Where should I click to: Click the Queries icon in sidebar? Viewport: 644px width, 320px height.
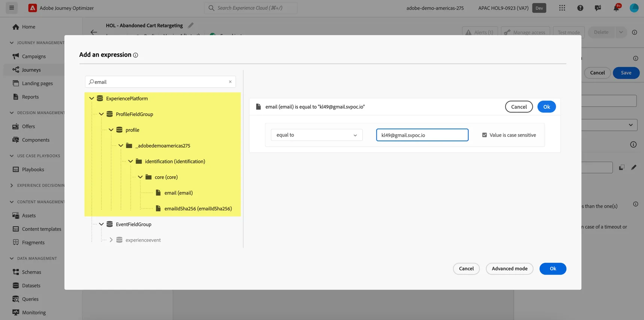pos(16,299)
